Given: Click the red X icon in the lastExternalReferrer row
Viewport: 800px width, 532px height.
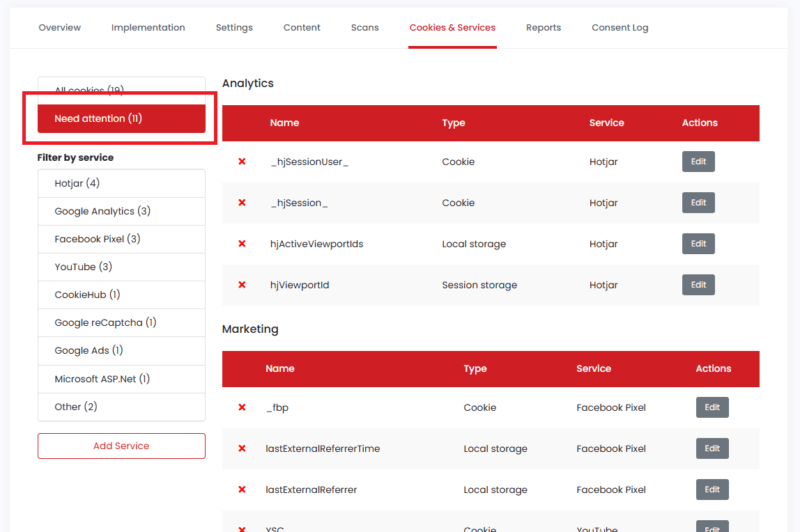Looking at the screenshot, I should pos(242,490).
